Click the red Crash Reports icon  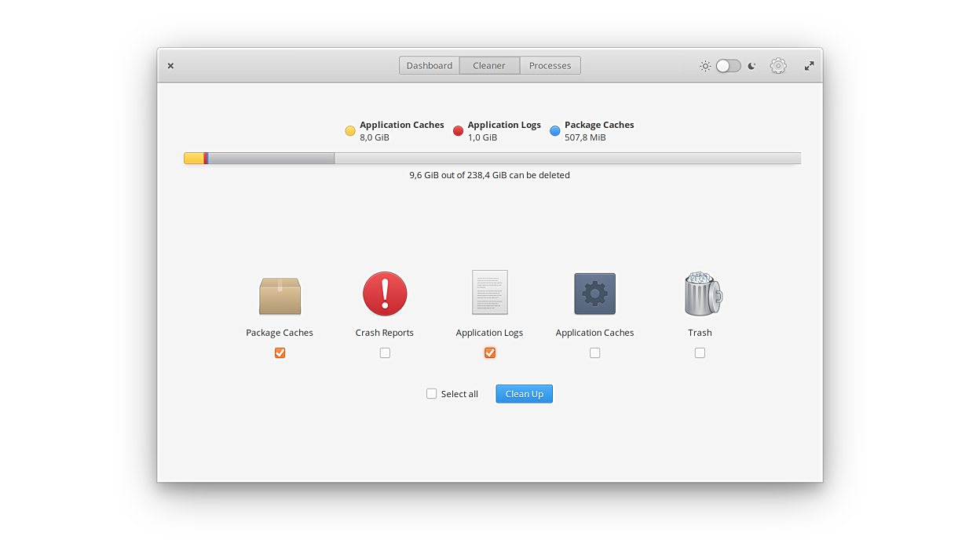point(385,294)
